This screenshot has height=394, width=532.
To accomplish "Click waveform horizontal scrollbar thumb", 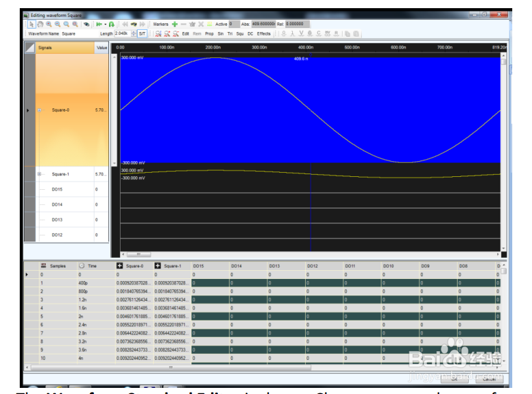I will coord(138,255).
